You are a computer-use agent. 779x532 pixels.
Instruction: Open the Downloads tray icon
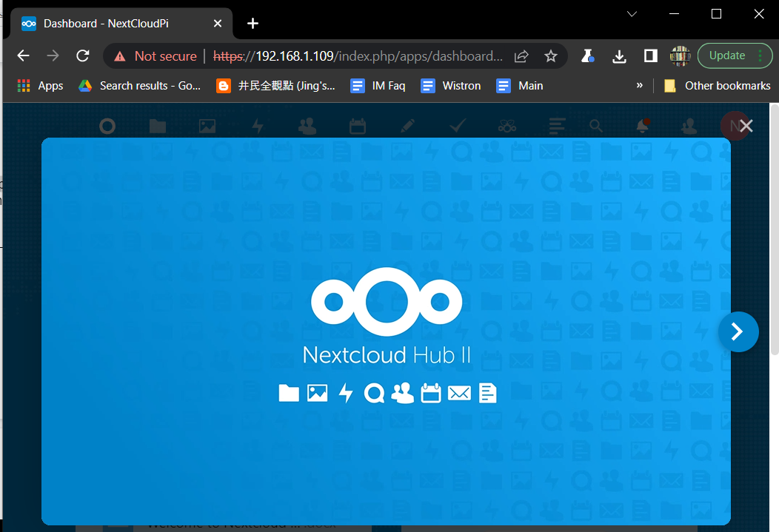(619, 56)
